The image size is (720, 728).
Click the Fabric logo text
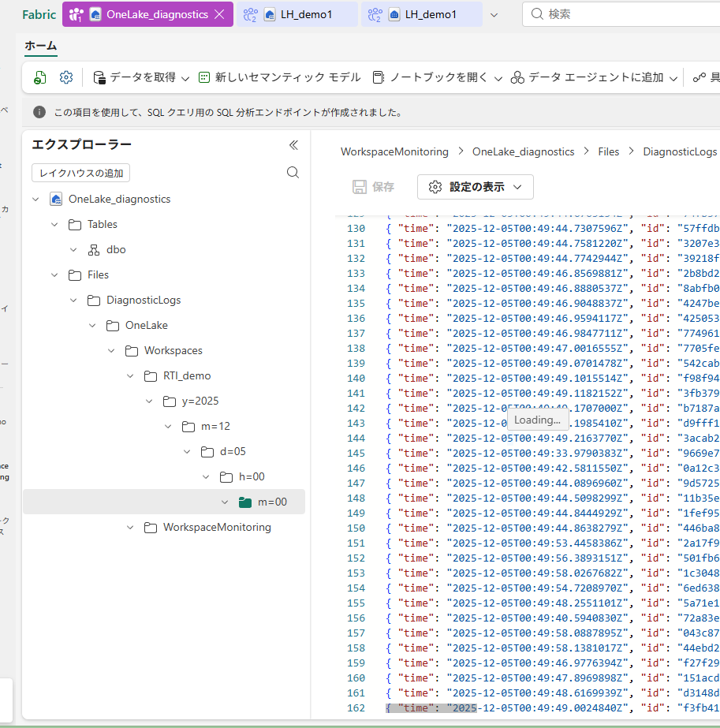pyautogui.click(x=39, y=14)
